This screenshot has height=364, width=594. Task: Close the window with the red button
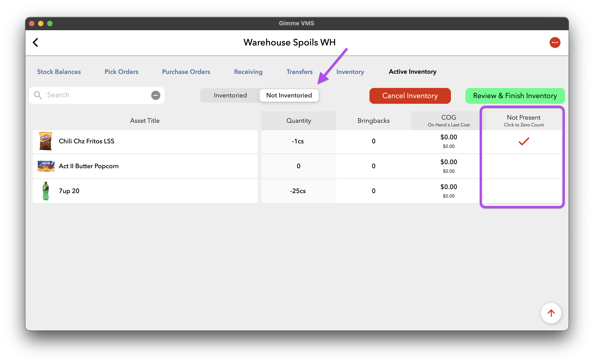click(32, 23)
